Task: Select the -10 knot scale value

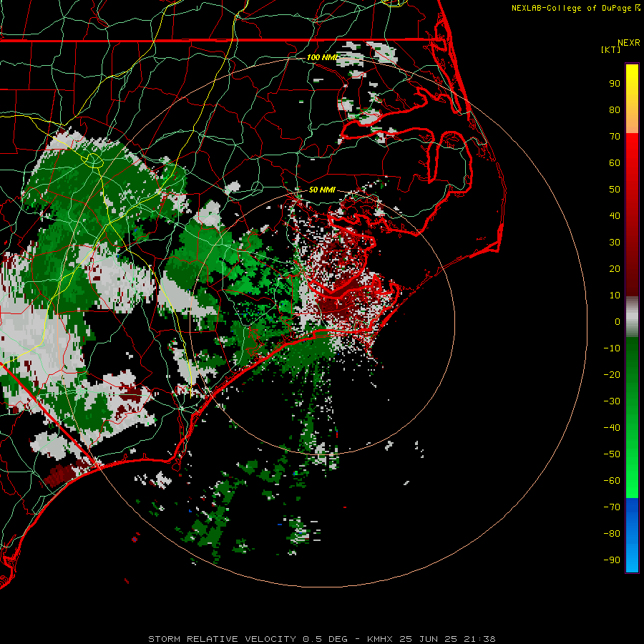Action: pos(612,348)
